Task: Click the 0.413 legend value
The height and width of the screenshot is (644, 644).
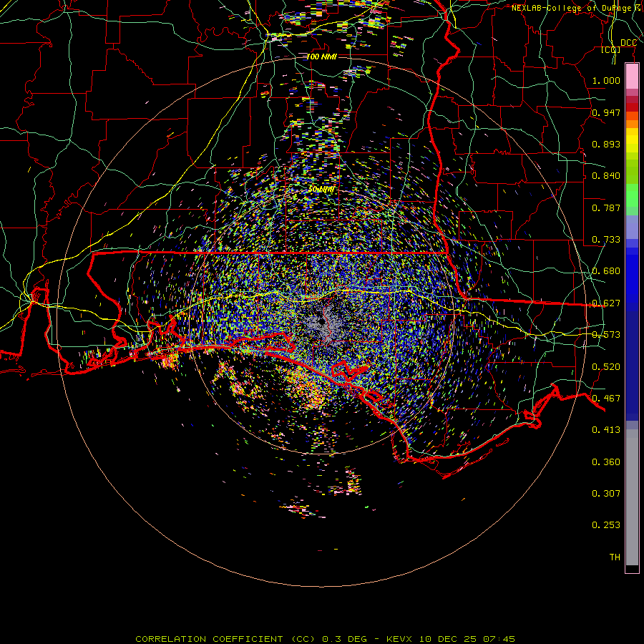Action: click(606, 430)
